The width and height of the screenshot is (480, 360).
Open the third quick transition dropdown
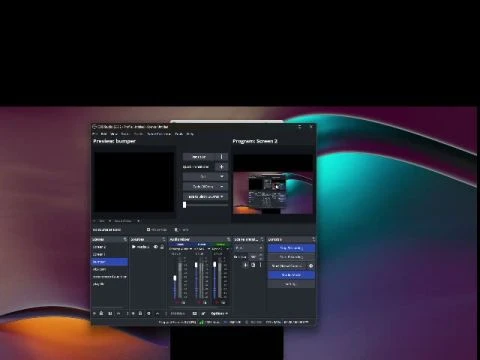[205, 197]
